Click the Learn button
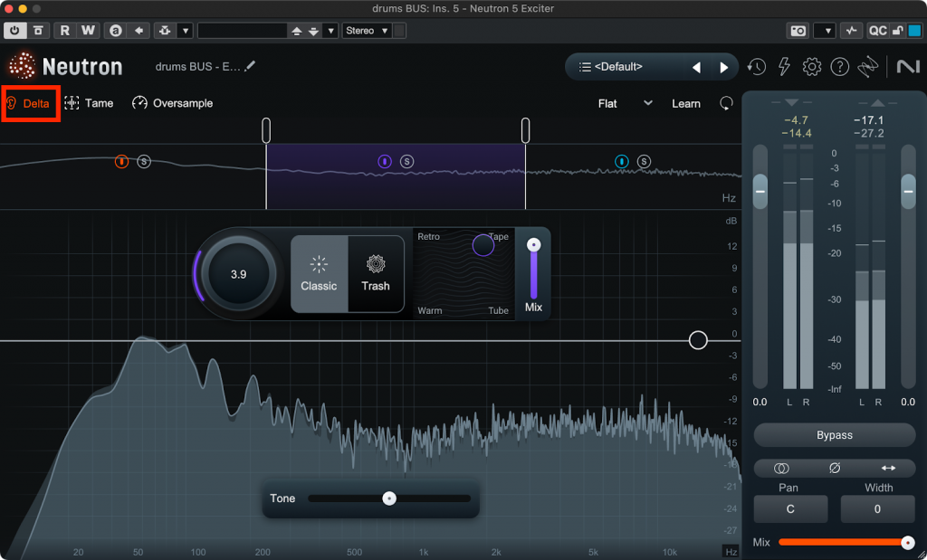The width and height of the screenshot is (927, 560). [x=685, y=103]
